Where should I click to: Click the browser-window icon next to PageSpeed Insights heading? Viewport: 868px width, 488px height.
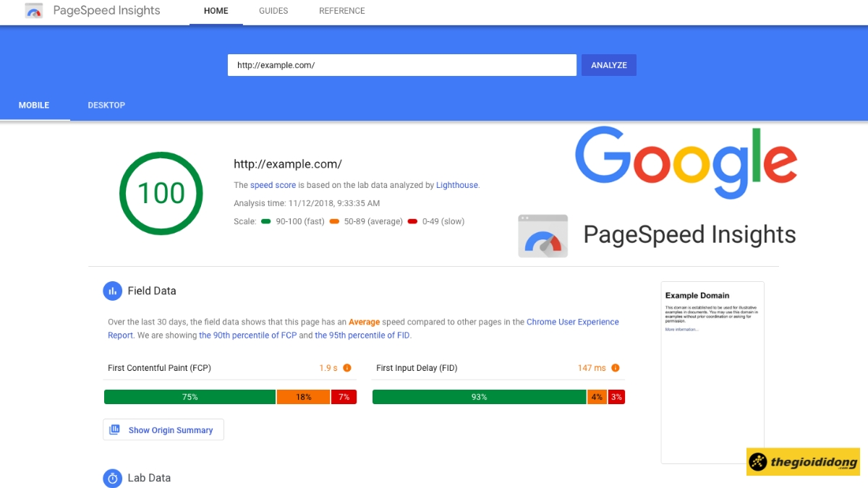tap(542, 236)
